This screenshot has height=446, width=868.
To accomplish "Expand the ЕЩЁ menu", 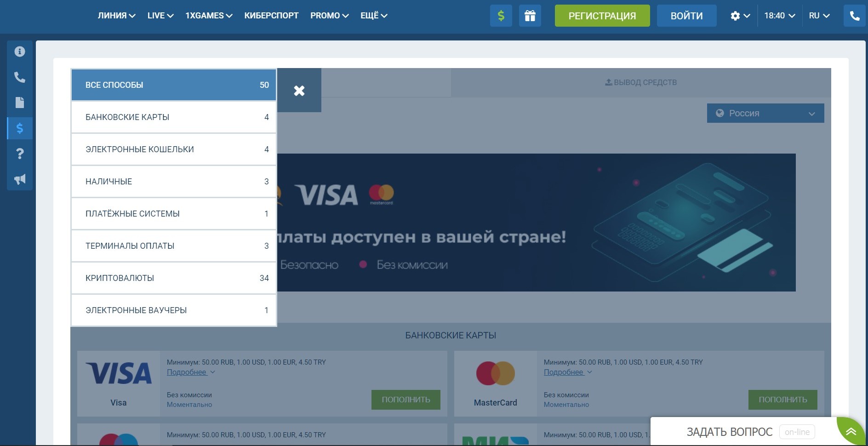I will click(374, 16).
